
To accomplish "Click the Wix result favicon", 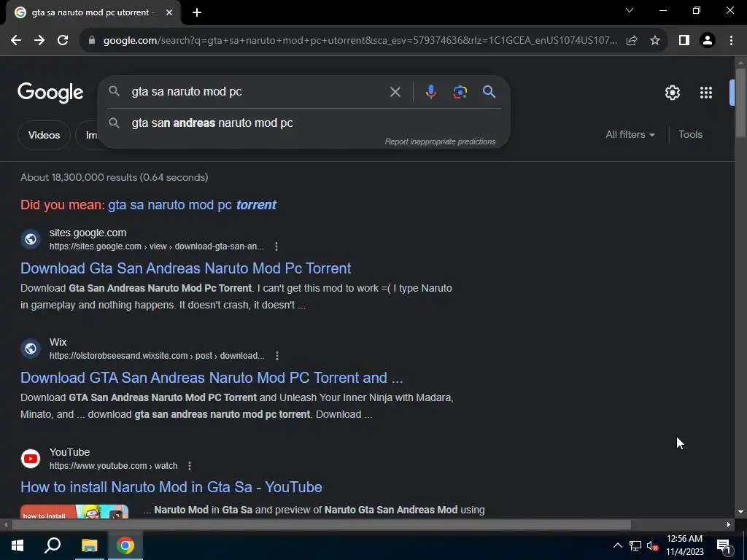I will 31,349.
